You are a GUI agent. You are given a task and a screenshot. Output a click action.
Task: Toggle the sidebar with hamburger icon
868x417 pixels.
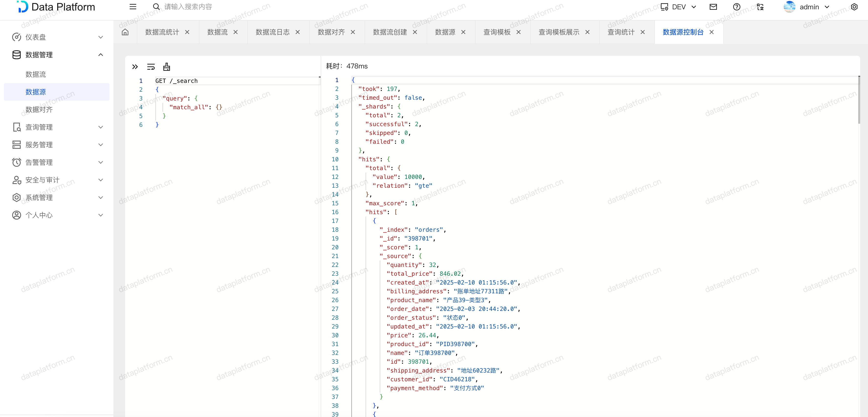pos(133,7)
